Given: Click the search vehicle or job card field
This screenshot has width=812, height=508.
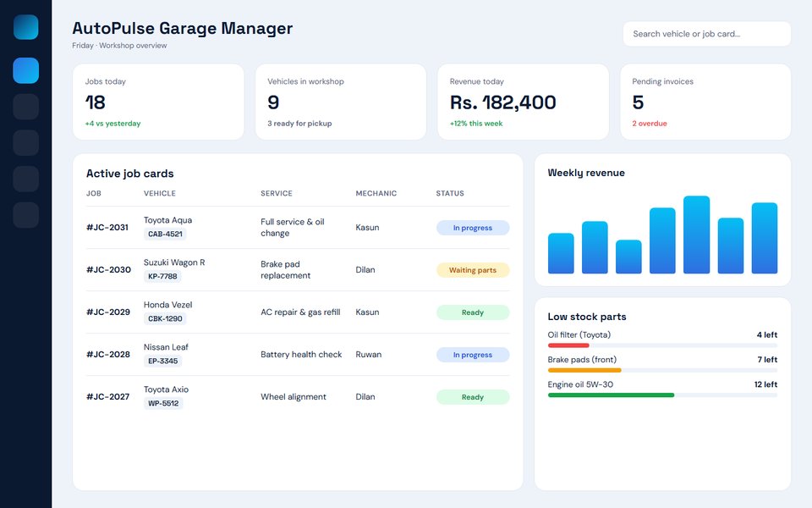Looking at the screenshot, I should click(706, 34).
